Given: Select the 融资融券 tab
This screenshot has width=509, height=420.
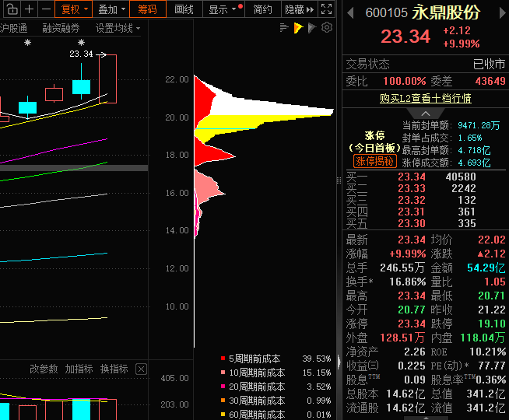Looking at the screenshot, I should click(61, 29).
